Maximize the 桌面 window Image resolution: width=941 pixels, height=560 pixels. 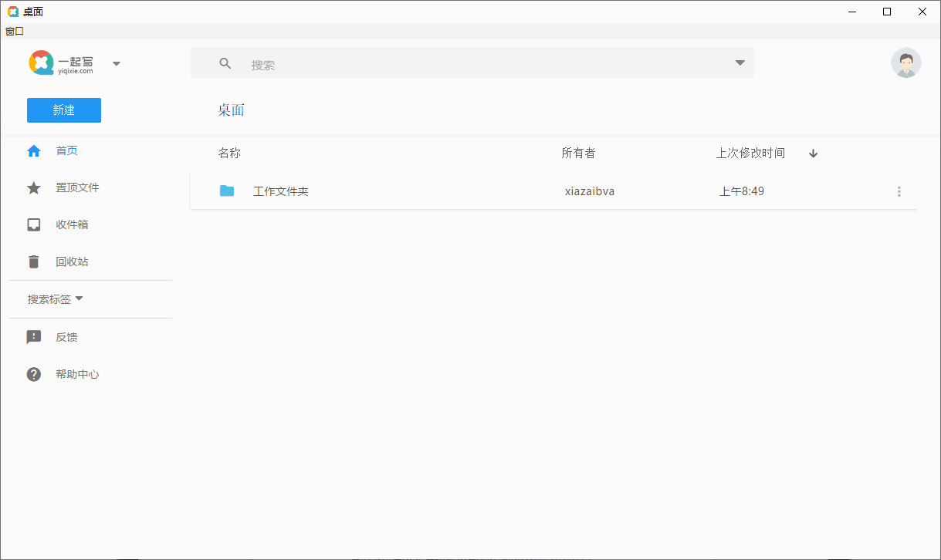[x=888, y=12]
